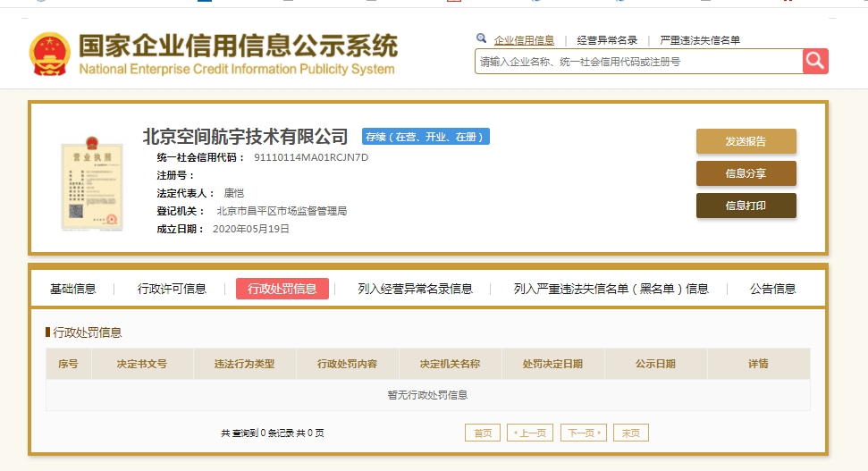Image resolution: width=868 pixels, height=471 pixels.
Task: Click the 国家企业信用信息公示系统 site title
Action: pyautogui.click(x=238, y=46)
